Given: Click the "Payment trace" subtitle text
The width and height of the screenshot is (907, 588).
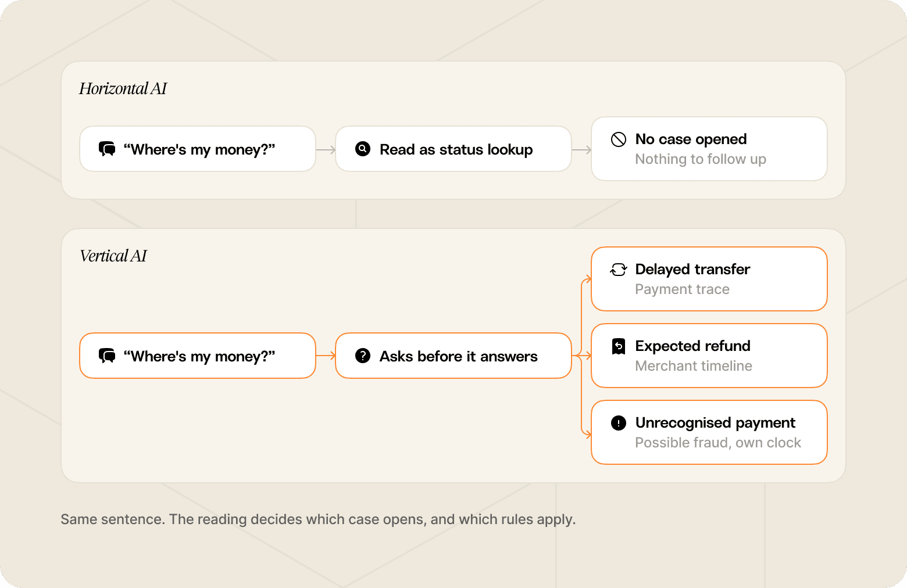Looking at the screenshot, I should 682,289.
